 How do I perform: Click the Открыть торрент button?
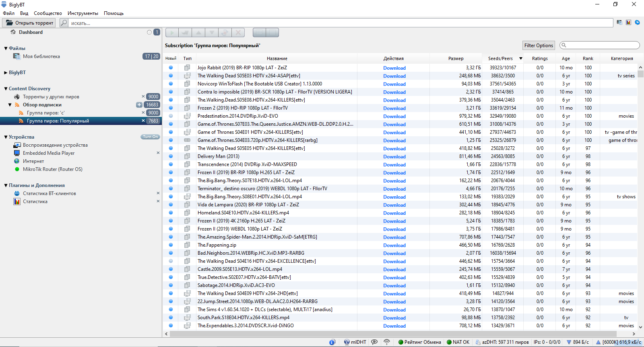pyautogui.click(x=29, y=23)
